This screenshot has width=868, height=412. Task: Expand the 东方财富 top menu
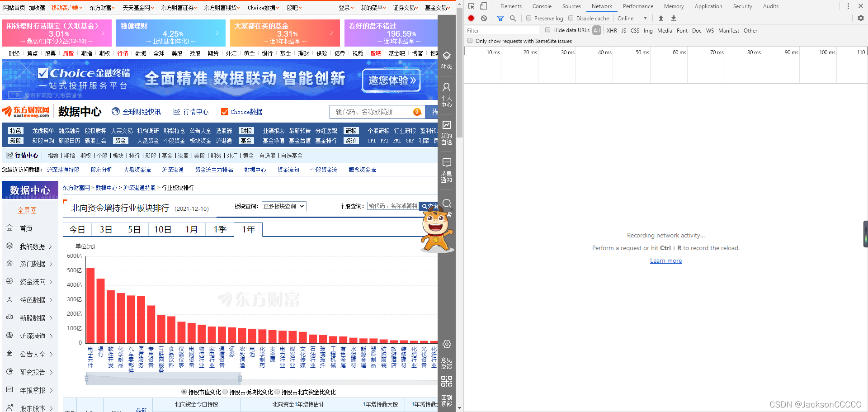tap(102, 8)
